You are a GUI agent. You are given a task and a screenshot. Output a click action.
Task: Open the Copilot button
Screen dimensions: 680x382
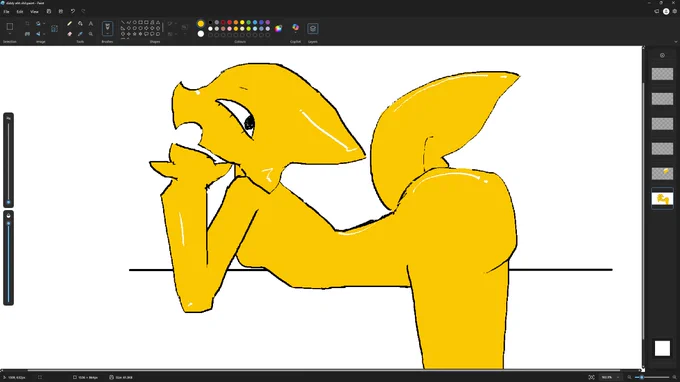point(295,28)
